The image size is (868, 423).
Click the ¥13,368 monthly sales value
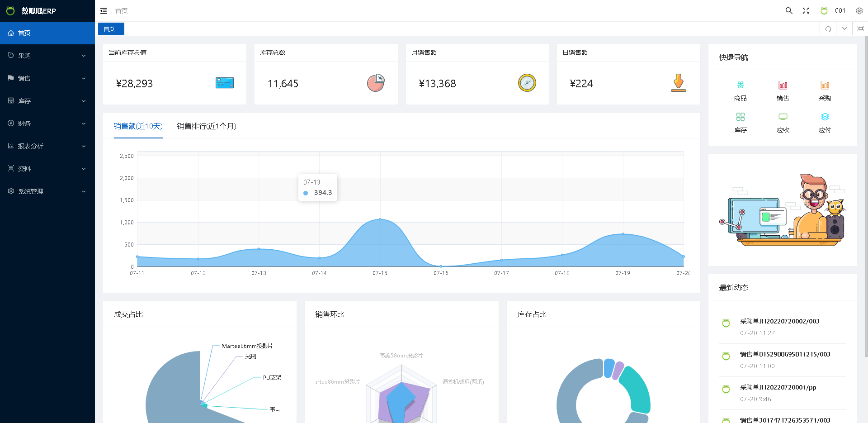pyautogui.click(x=437, y=84)
